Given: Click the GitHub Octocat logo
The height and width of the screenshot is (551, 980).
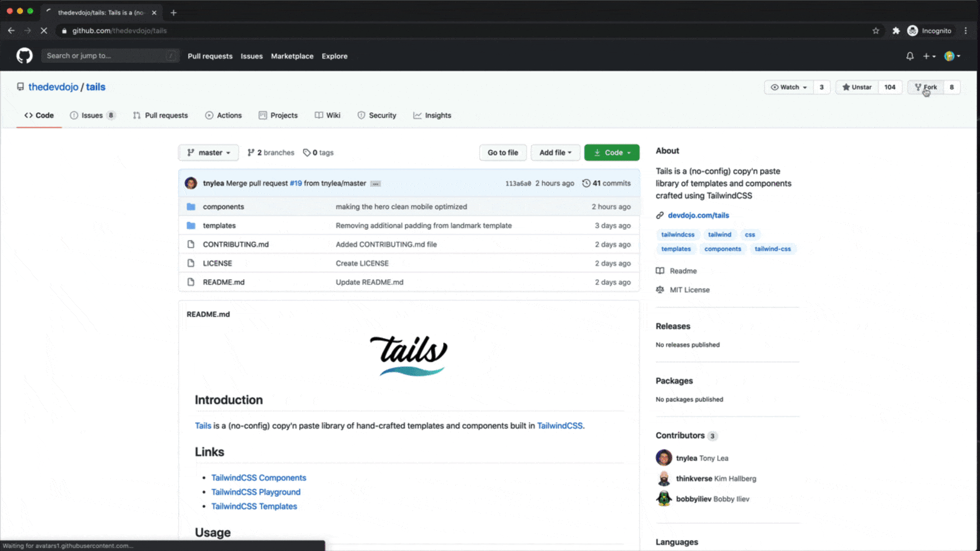Looking at the screenshot, I should pyautogui.click(x=24, y=56).
